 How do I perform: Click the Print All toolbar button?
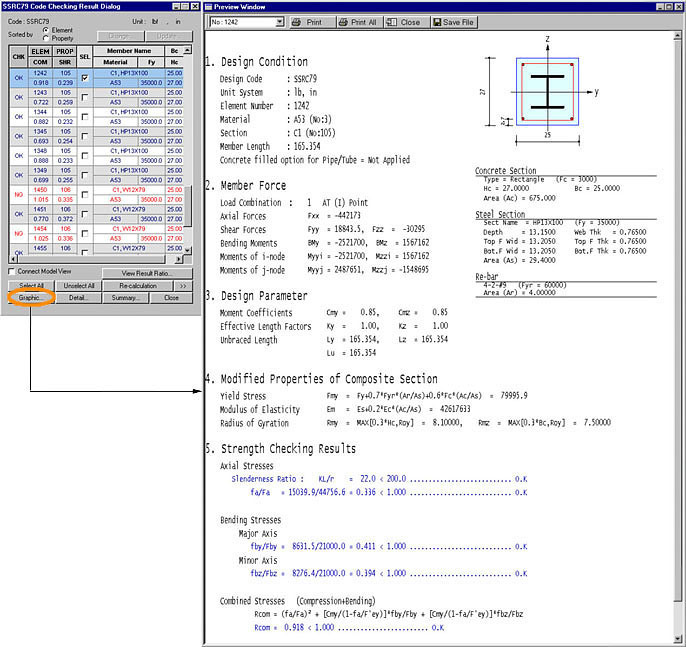358,21
